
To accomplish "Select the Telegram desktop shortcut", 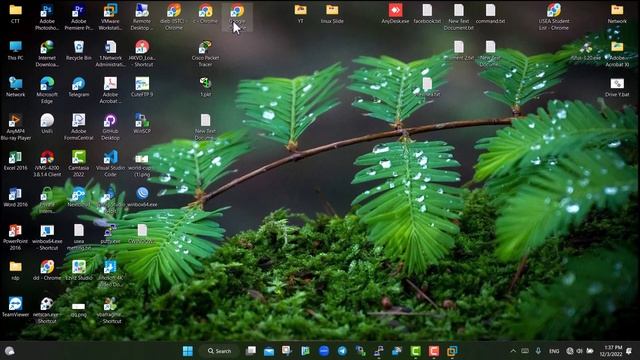I will pyautogui.click(x=78, y=87).
